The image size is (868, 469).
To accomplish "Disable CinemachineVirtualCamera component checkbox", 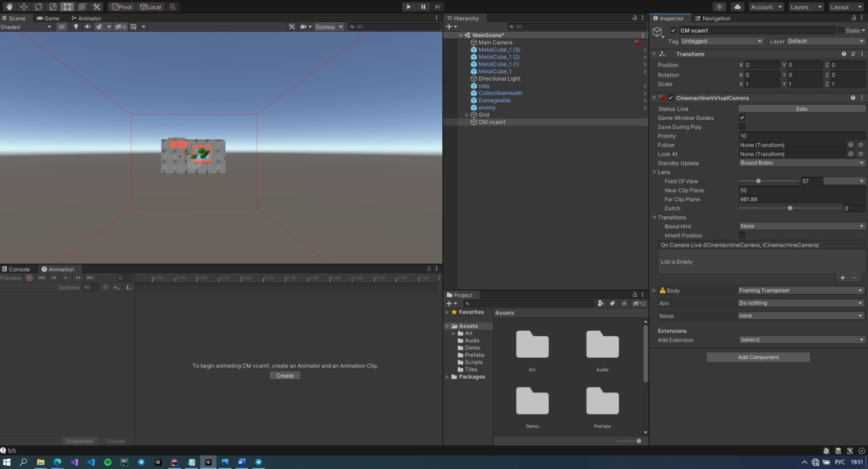I will (671, 98).
